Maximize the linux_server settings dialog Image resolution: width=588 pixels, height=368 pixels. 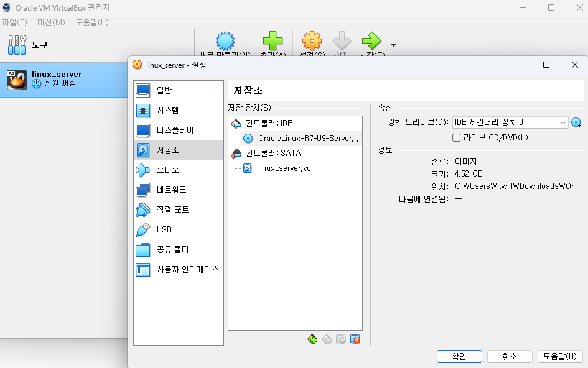click(x=546, y=65)
